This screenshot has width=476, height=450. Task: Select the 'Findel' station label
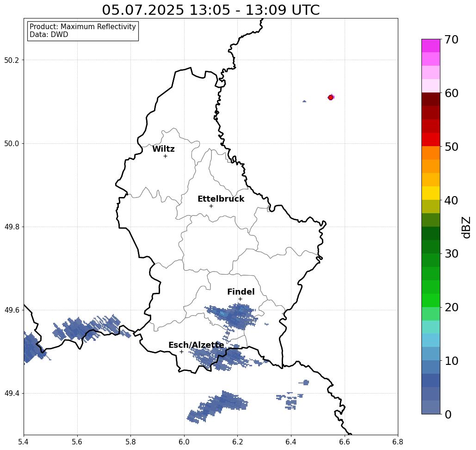pos(241,292)
